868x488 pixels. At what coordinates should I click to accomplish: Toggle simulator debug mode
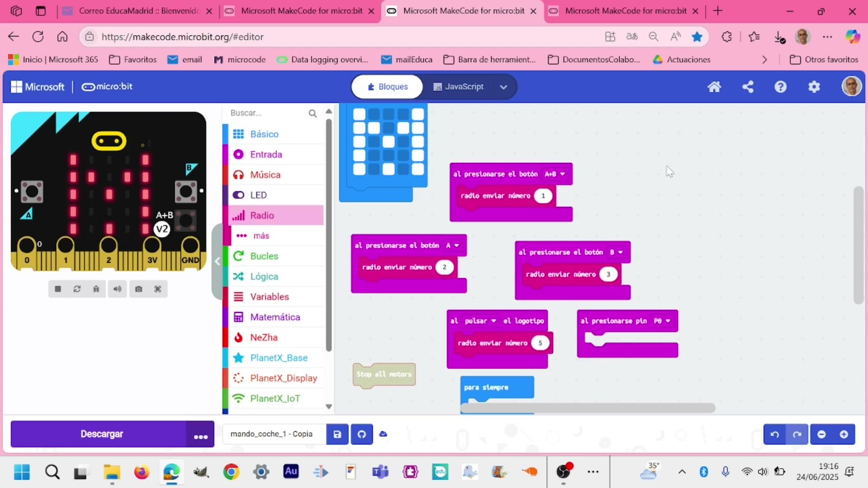96,289
